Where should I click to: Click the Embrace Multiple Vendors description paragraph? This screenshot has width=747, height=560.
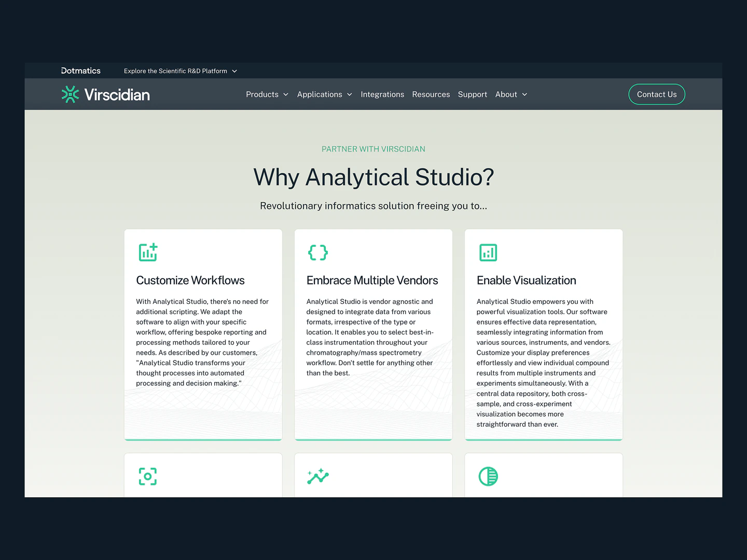370,337
